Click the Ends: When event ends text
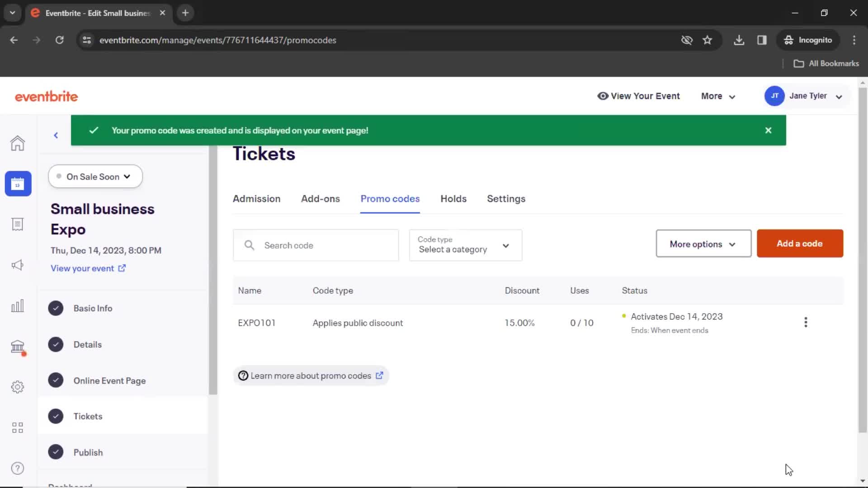 coord(670,330)
